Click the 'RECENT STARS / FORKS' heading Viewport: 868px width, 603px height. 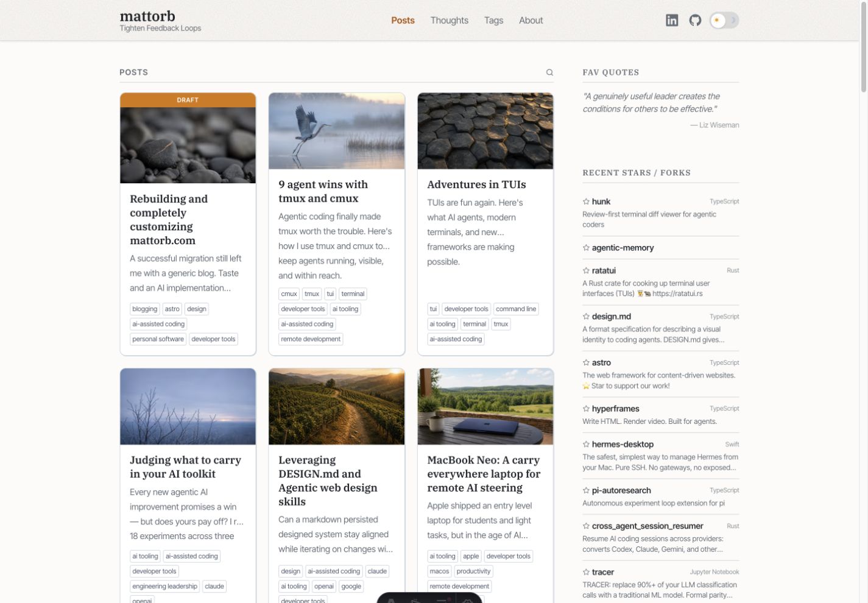tap(637, 173)
